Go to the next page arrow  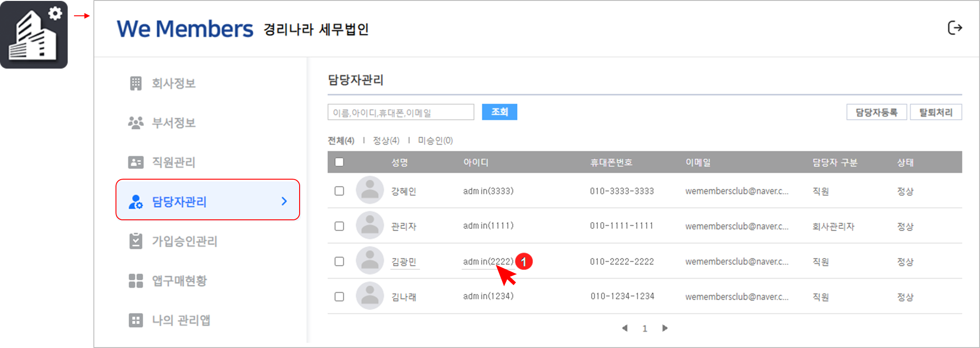665,328
